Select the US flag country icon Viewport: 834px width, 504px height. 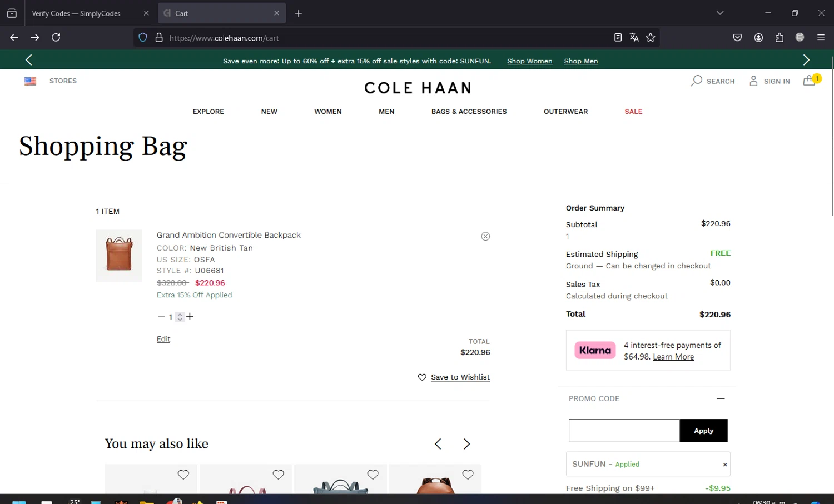pos(31,81)
